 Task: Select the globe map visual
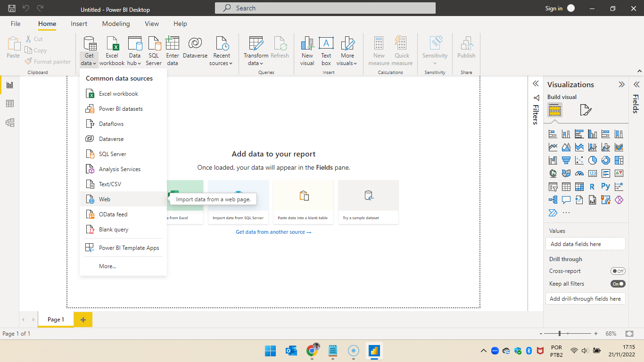[x=553, y=173]
